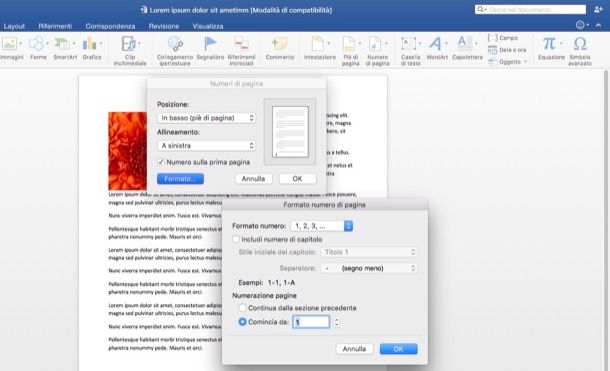This screenshot has height=371, width=610.
Task: Click Annulla in Formato numero di pagina
Action: 354,349
